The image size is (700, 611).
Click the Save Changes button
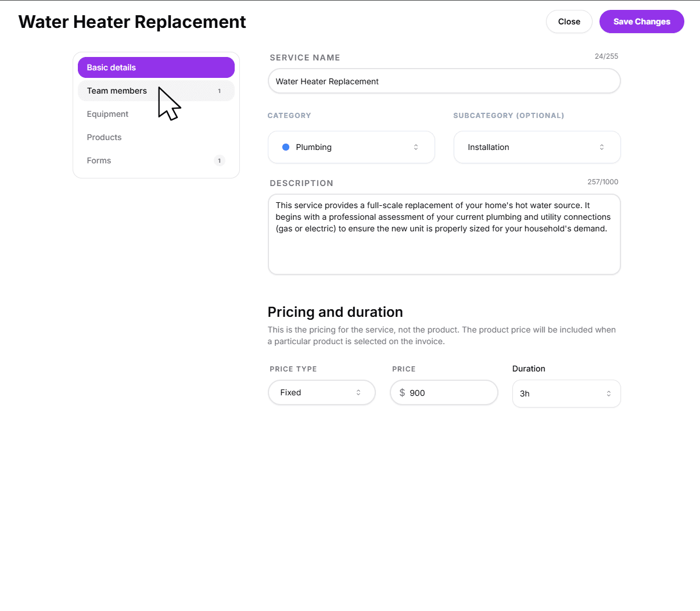(x=641, y=22)
